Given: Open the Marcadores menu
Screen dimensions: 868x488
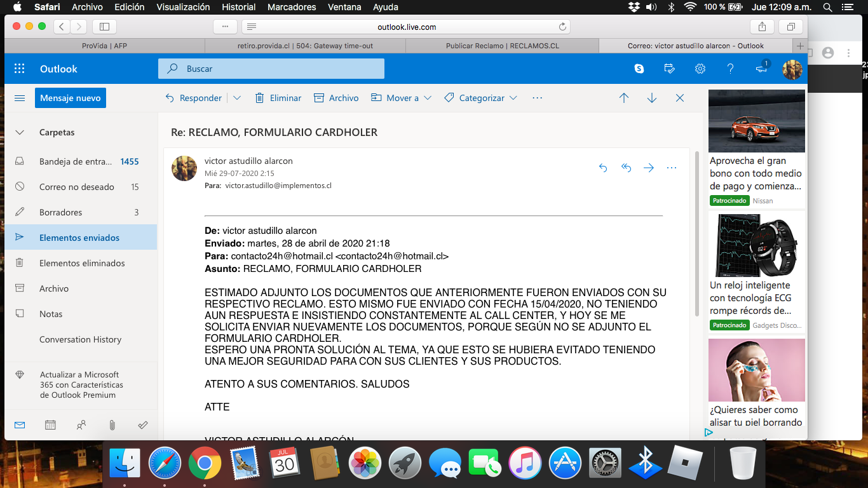Looking at the screenshot, I should tap(292, 7).
